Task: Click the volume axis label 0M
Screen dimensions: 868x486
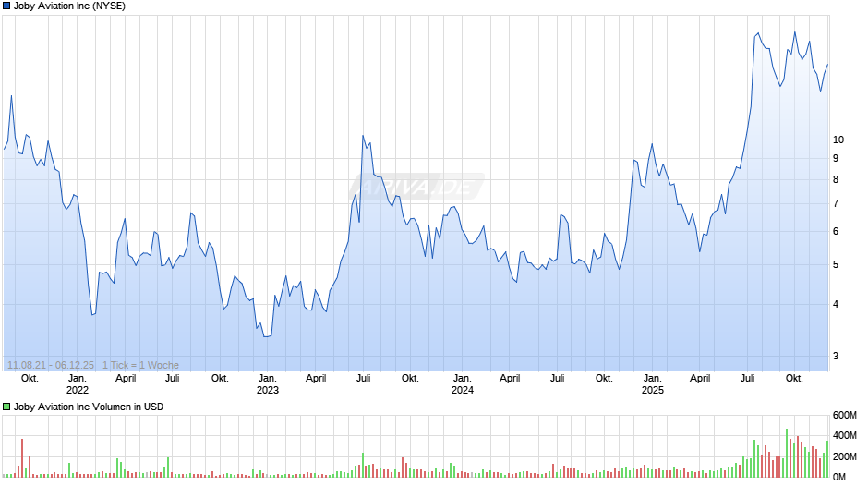Action: click(839, 477)
